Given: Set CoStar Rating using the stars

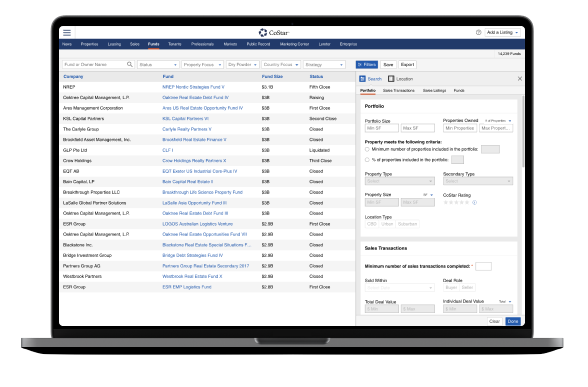Looking at the screenshot, I should pos(456,202).
